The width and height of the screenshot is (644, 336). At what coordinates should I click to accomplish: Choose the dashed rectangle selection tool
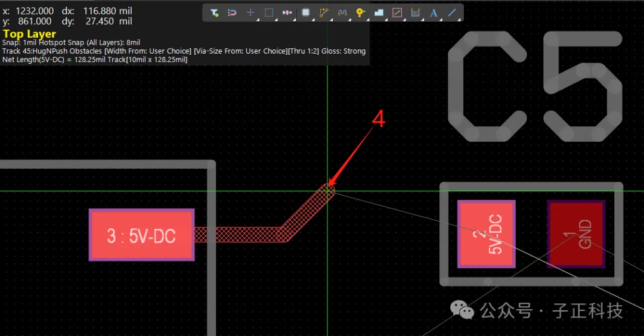tap(268, 13)
